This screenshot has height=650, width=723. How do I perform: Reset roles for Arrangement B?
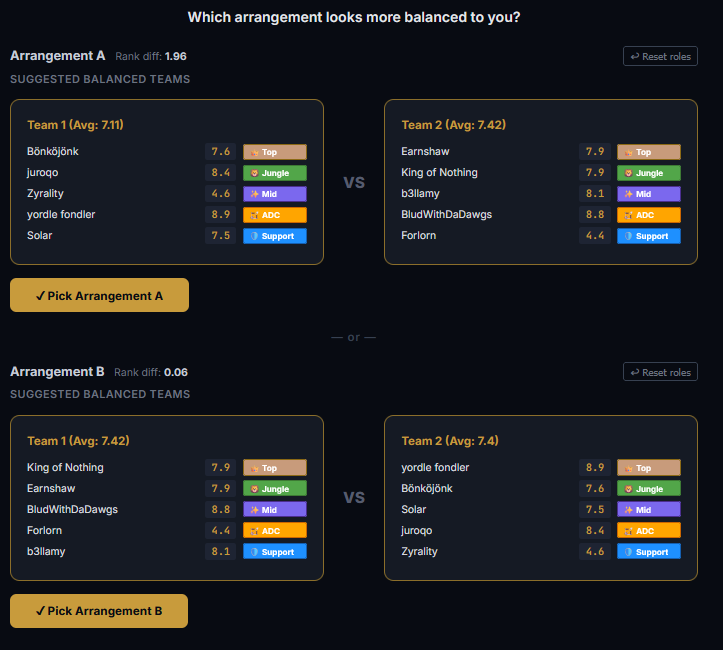click(x=660, y=372)
